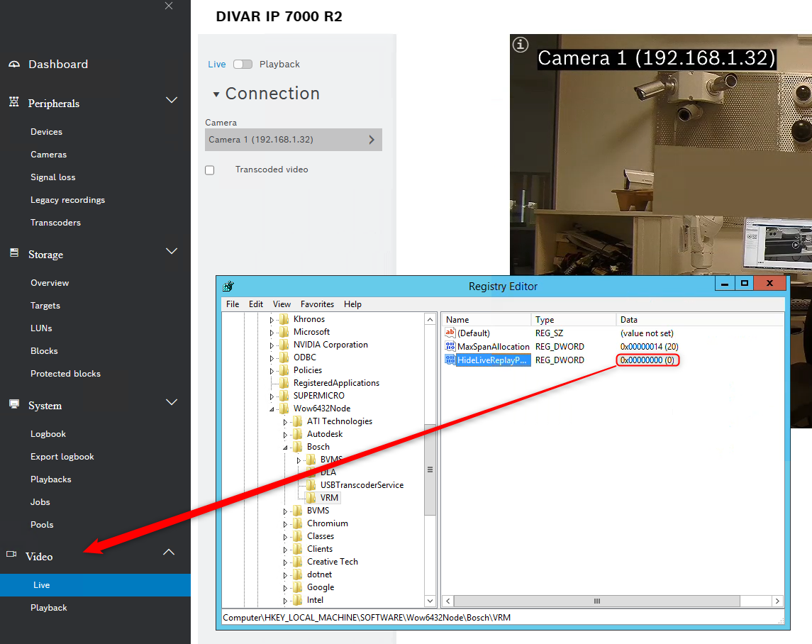Collapse the Peripherals section chevron
Viewport: 812px width, 644px height.
click(x=171, y=100)
